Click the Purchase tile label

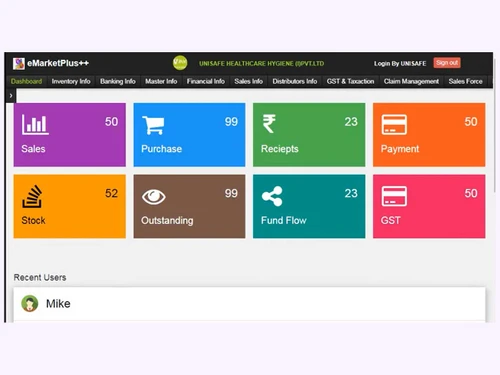161,149
